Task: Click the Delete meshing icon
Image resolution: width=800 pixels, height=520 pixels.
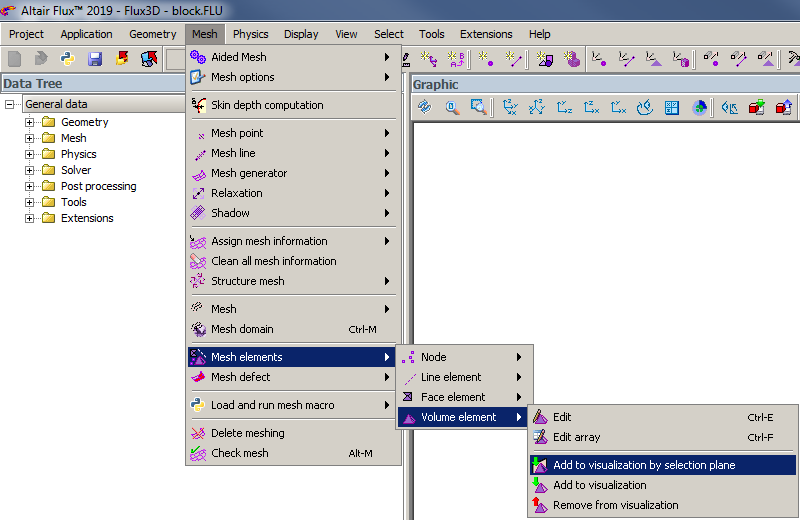Action: click(x=198, y=433)
